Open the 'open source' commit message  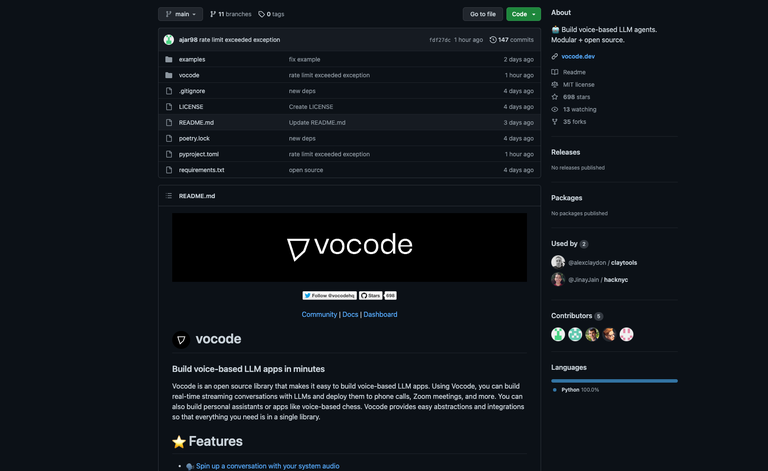[306, 170]
